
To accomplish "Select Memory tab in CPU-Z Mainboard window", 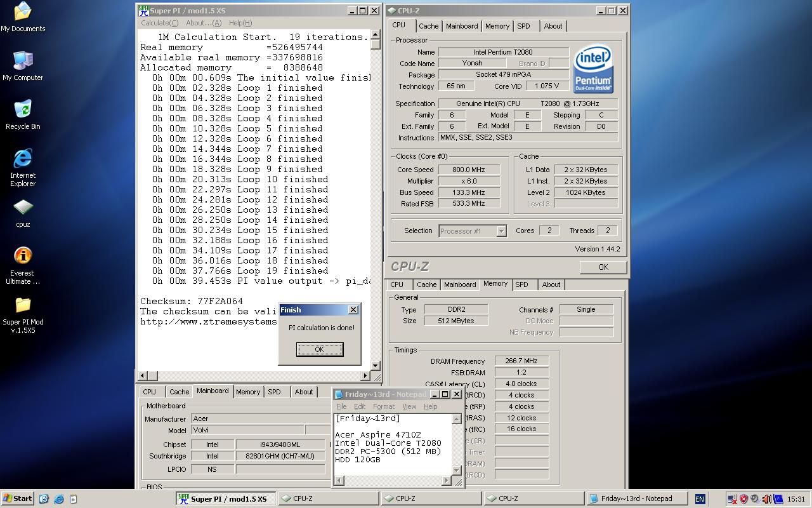I will pyautogui.click(x=248, y=392).
